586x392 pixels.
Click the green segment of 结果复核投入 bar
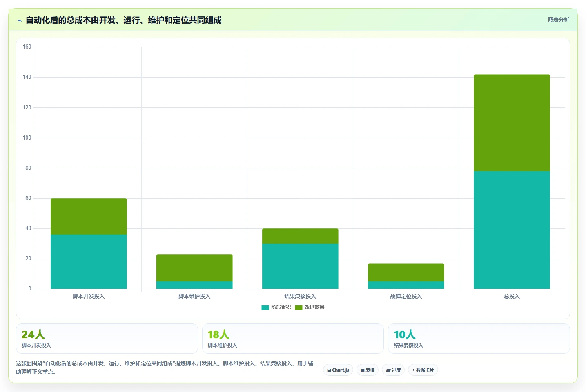[x=300, y=236]
